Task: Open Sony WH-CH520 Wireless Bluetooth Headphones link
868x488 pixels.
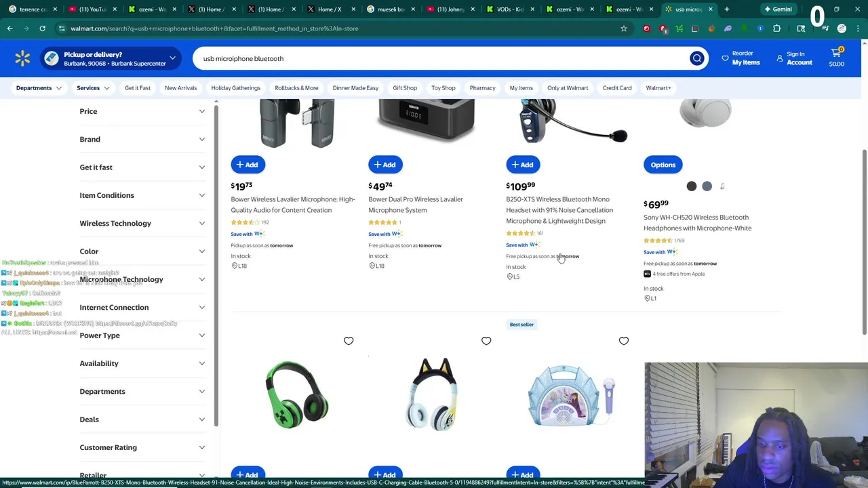Action: [x=698, y=223]
